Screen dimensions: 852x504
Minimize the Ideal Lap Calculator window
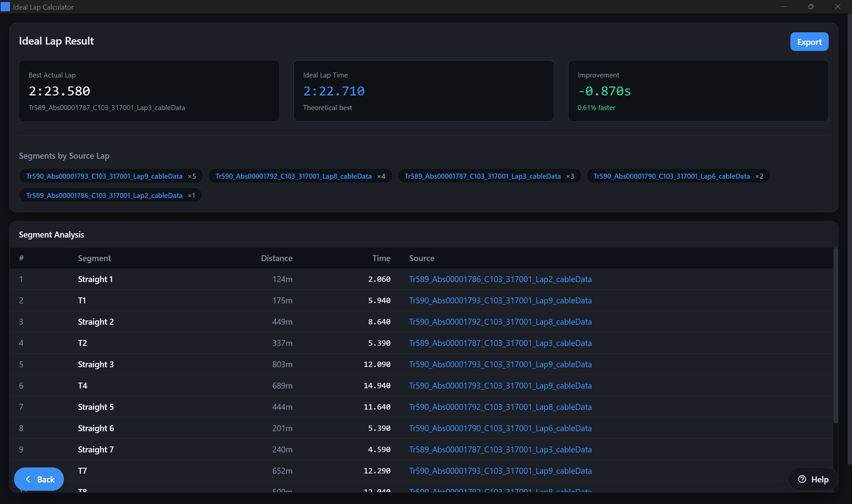click(784, 6)
